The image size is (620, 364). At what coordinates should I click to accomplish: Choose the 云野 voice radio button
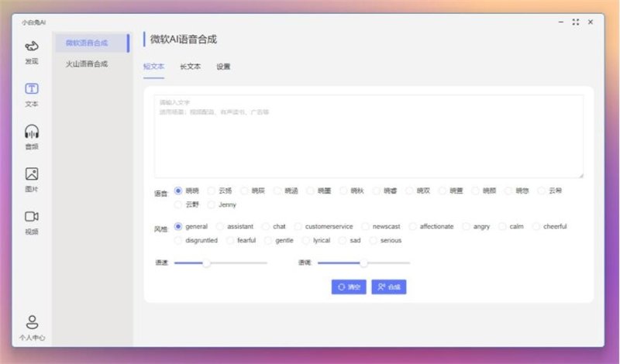(178, 204)
